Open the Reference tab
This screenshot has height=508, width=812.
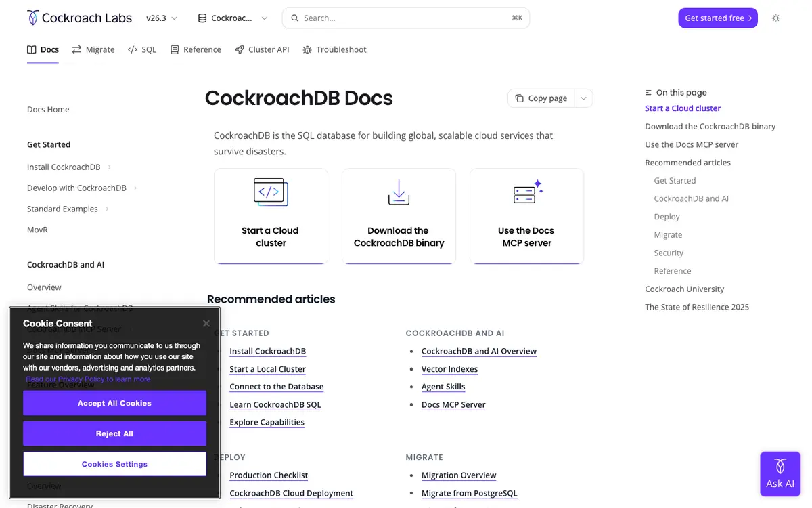click(196, 49)
